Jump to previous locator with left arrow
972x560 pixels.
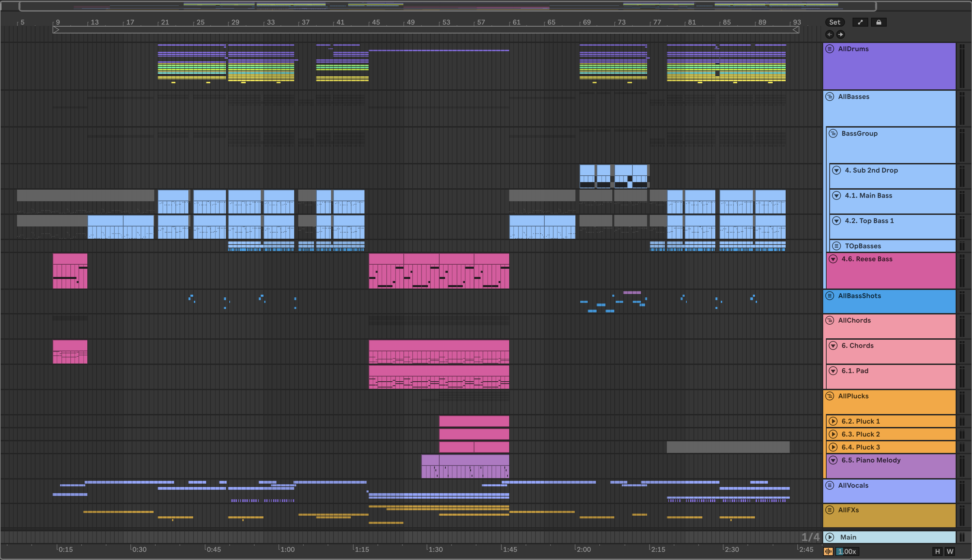click(830, 34)
